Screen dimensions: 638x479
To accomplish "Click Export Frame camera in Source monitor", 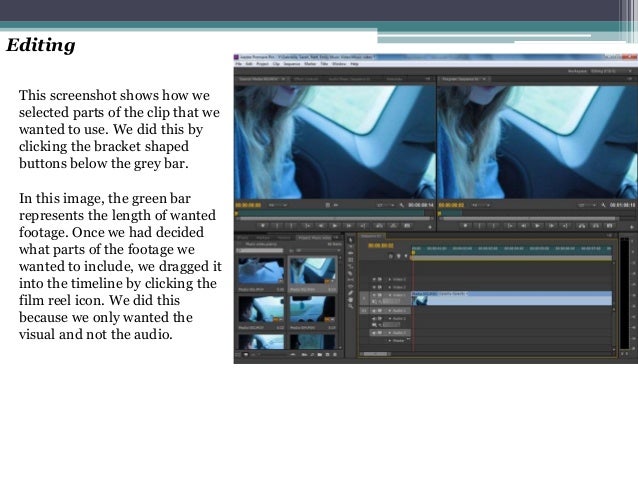I will point(407,226).
